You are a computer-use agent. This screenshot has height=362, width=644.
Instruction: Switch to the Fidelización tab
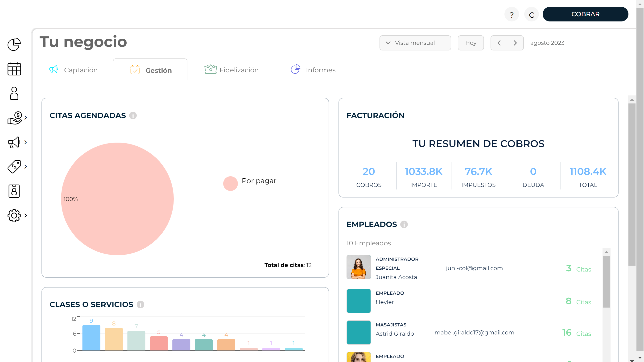(231, 70)
